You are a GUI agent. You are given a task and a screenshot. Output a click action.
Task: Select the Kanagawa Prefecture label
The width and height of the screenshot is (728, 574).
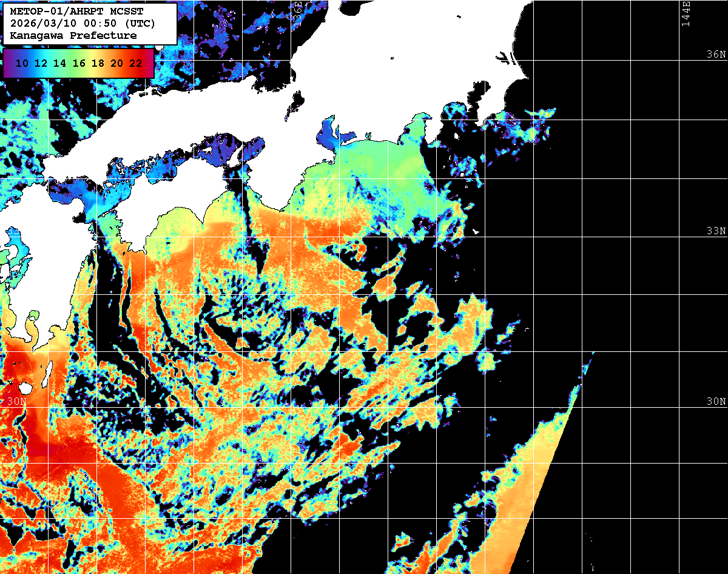click(73, 36)
